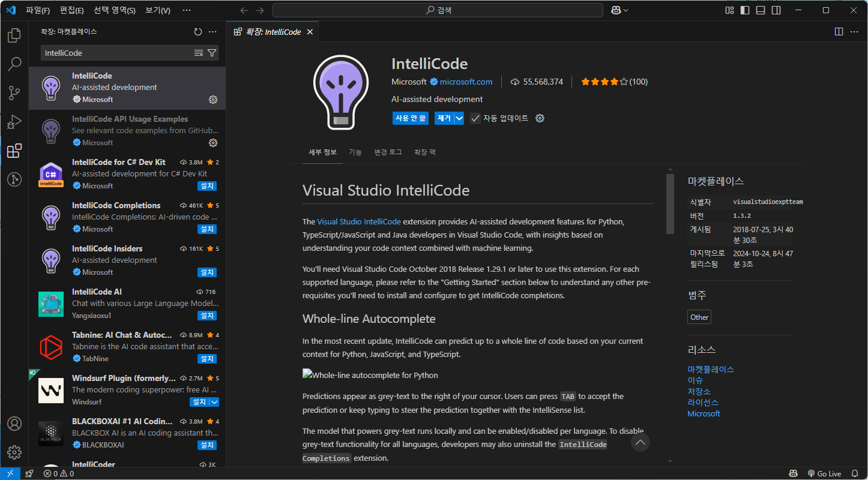Image resolution: width=868 pixels, height=480 pixels.
Task: Refresh the extensions marketplace list
Action: (x=198, y=32)
